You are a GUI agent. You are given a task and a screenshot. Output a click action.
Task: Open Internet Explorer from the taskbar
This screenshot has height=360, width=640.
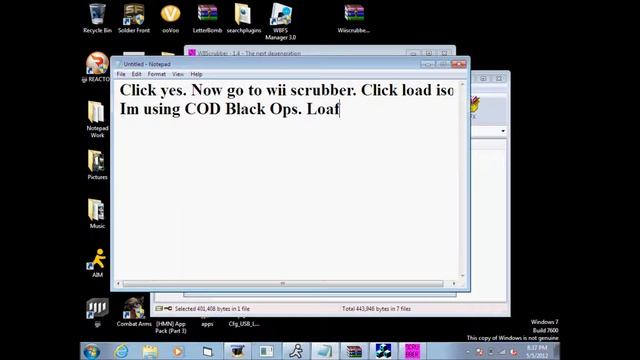tap(121, 351)
